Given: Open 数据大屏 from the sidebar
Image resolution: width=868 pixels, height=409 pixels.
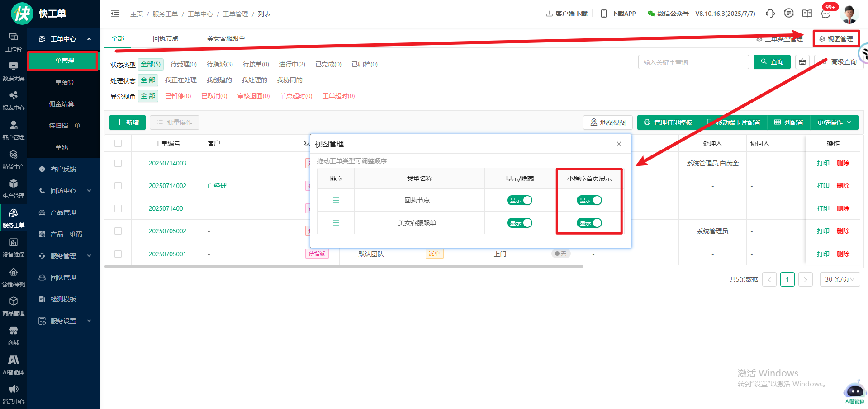Looking at the screenshot, I should coord(14,71).
